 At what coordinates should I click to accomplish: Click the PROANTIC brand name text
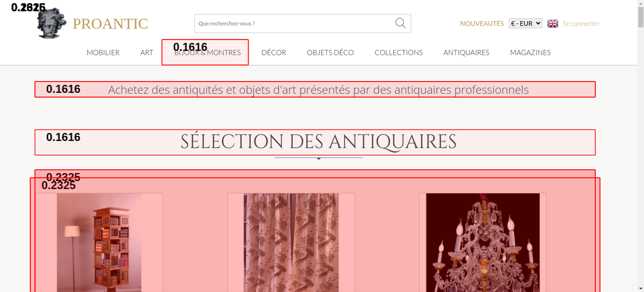[x=110, y=24]
